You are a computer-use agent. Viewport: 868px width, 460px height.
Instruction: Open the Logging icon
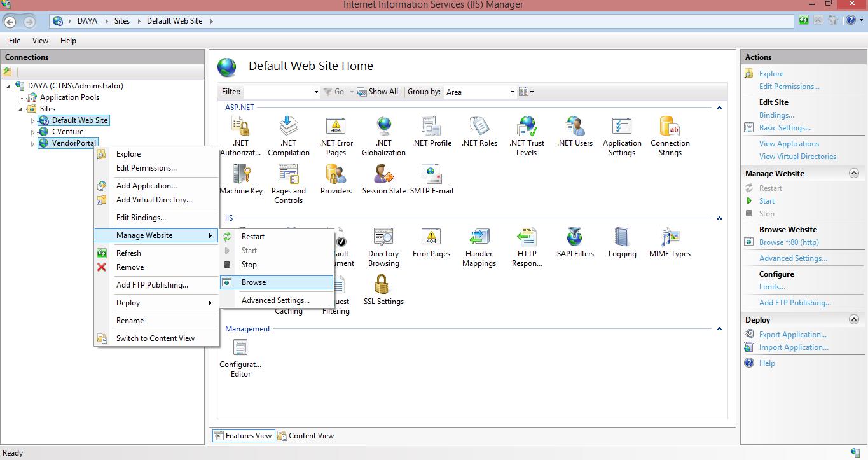(x=622, y=242)
